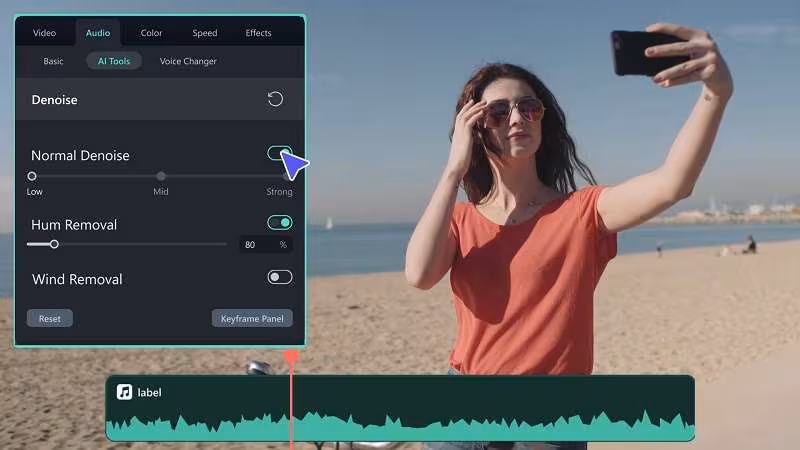800x450 pixels.
Task: Set Normal Denoise slider to Low
Action: pos(32,176)
